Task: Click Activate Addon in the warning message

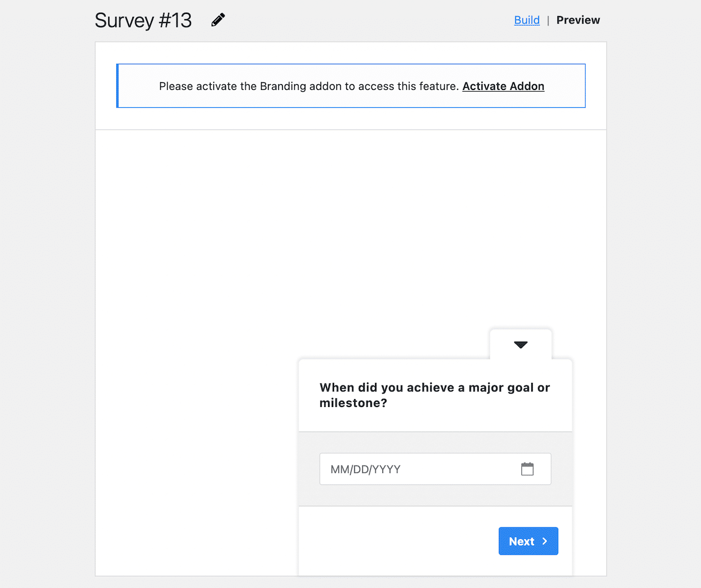Action: click(503, 86)
